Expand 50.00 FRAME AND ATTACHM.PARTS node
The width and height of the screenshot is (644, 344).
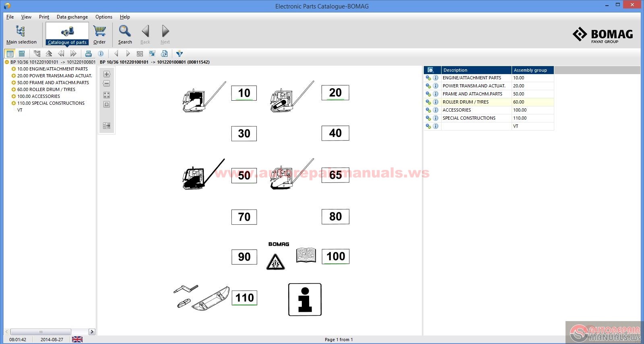pyautogui.click(x=14, y=83)
